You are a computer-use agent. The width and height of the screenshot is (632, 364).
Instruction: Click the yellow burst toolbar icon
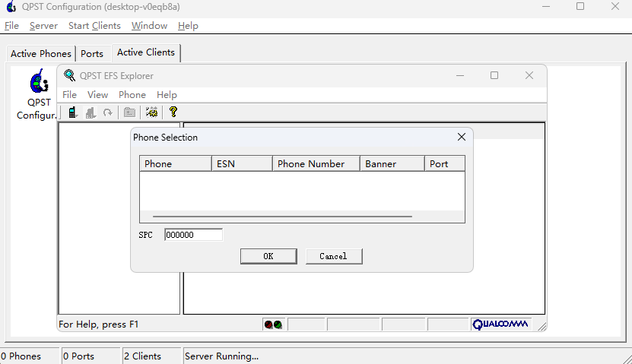tap(152, 112)
